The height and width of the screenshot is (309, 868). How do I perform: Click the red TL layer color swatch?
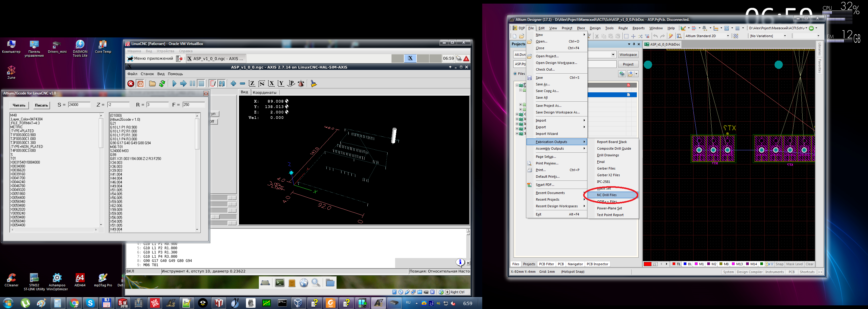click(x=674, y=264)
